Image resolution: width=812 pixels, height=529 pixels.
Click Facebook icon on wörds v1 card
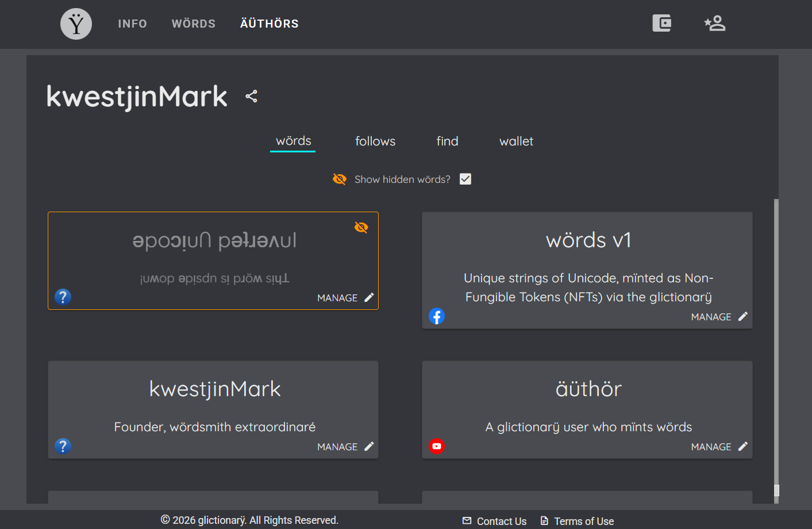pos(437,316)
